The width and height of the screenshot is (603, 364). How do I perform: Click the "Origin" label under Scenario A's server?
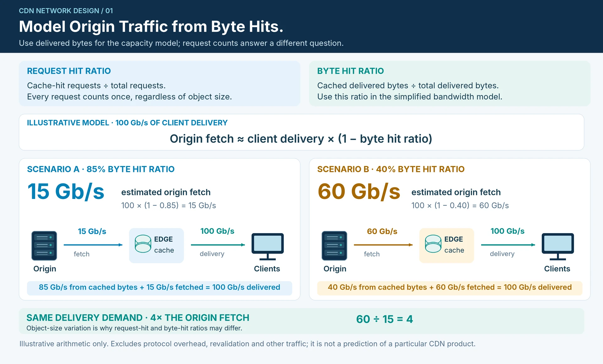[x=45, y=269]
